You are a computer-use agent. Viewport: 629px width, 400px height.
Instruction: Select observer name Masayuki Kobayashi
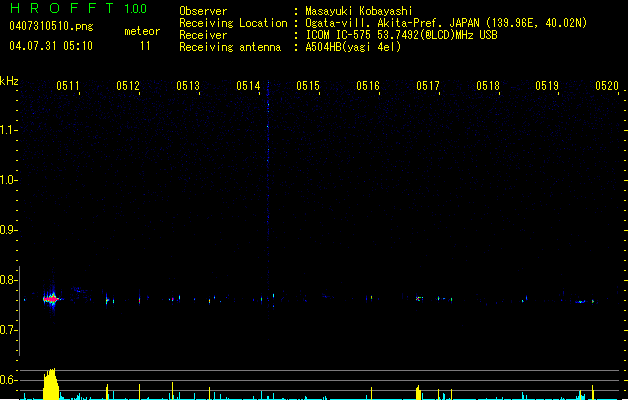tap(359, 11)
